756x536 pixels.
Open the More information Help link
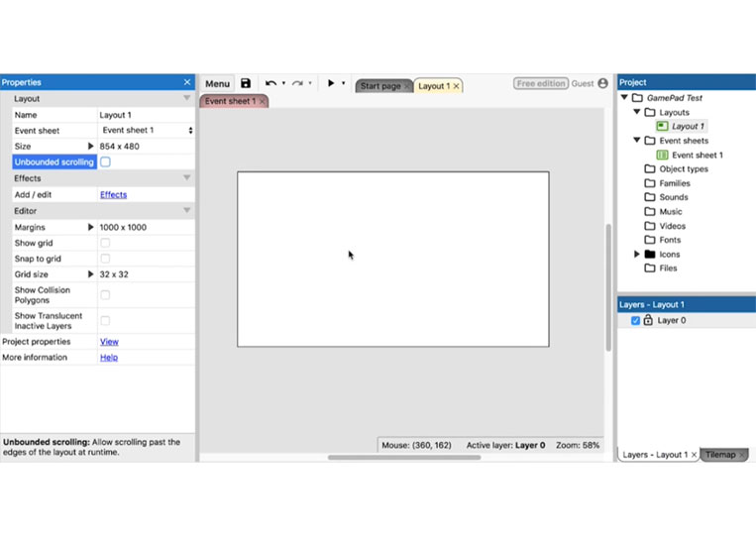coord(108,358)
